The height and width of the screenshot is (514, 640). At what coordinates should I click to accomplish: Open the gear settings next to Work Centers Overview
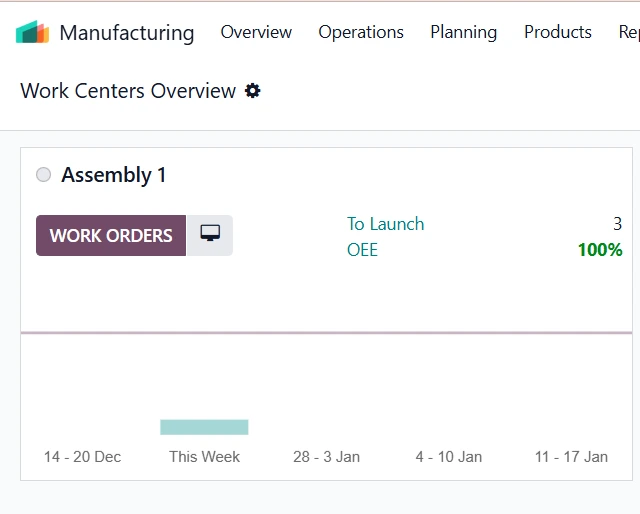tap(253, 91)
